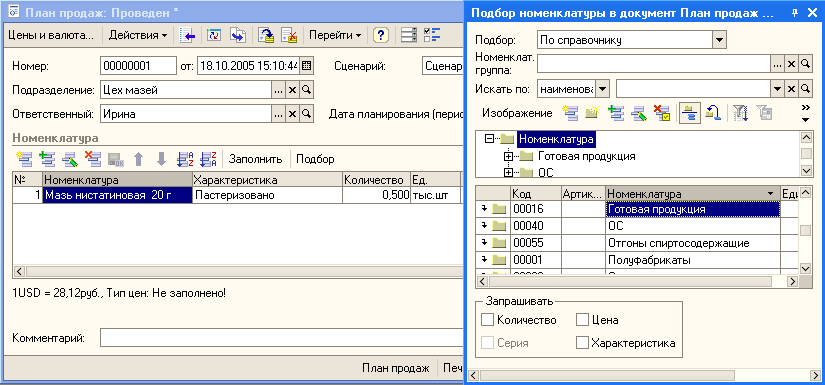The height and width of the screenshot is (385, 825).
Task: Click the create-based-on icon in main toolbar
Action: click(x=238, y=35)
